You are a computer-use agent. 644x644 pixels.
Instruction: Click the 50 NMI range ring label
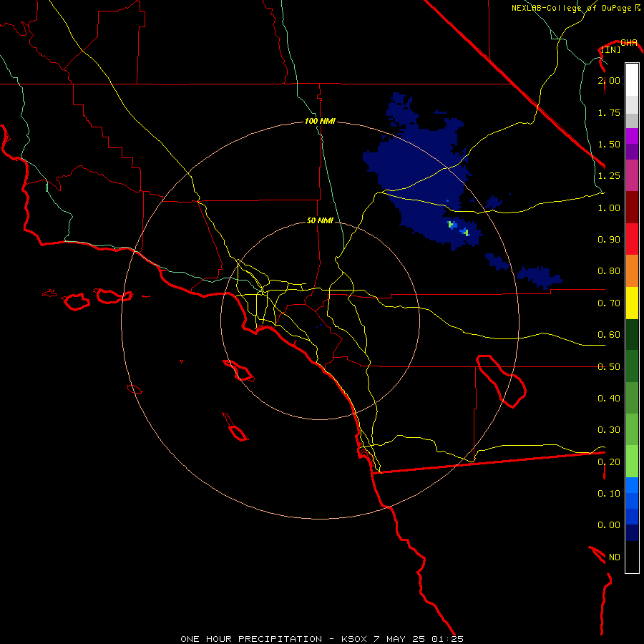pos(320,220)
